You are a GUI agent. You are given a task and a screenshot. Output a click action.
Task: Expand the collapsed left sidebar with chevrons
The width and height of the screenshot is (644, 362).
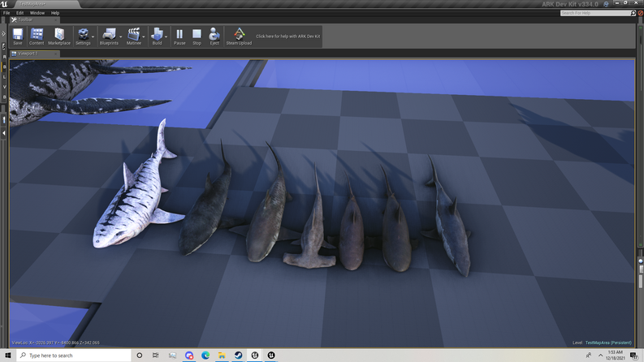3,33
